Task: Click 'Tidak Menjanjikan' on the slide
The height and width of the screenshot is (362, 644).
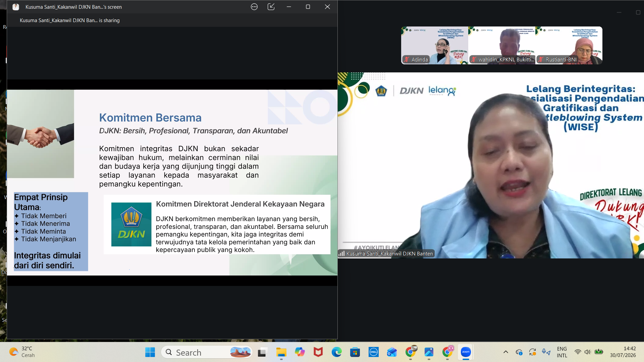Action: coord(49,239)
